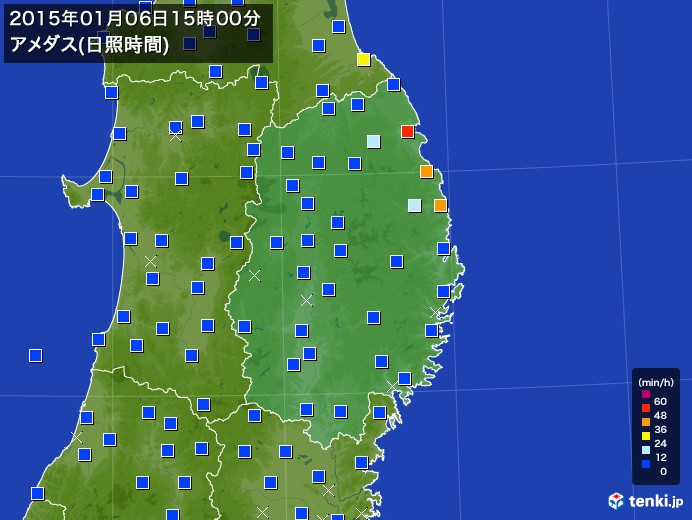Click light-blue marker beside the orange marker
This screenshot has width=692, height=520.
pos(414,205)
